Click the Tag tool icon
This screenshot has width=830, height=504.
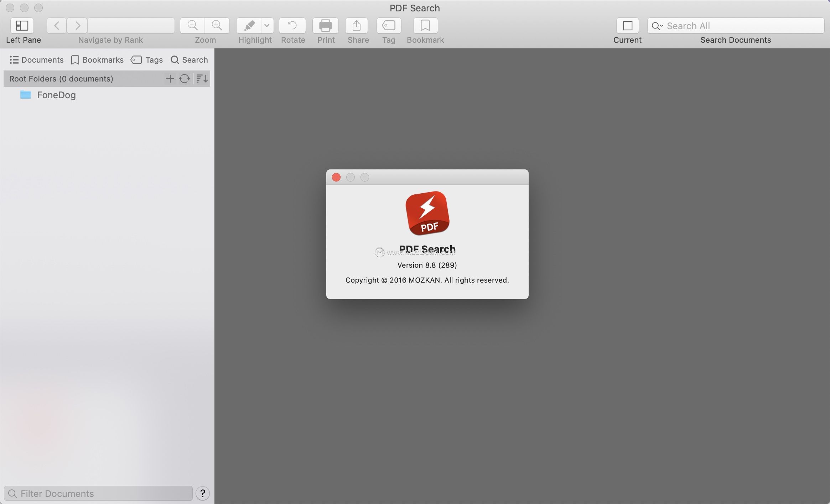point(388,25)
